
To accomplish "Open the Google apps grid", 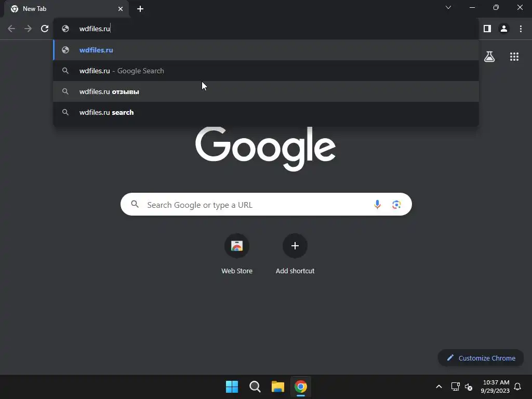I will point(514,56).
